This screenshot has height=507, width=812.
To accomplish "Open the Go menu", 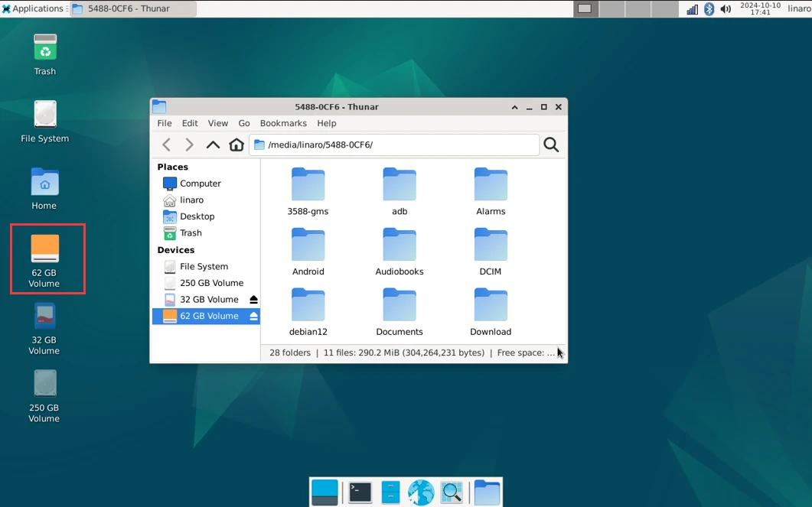I will (x=244, y=123).
